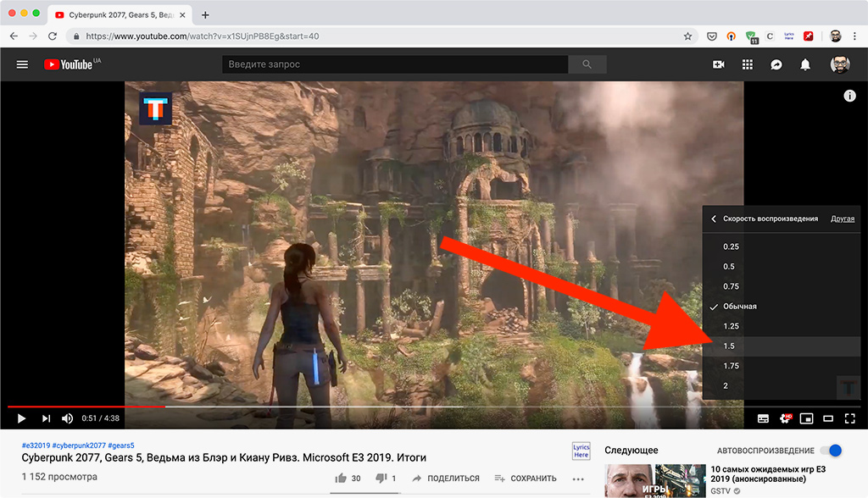Screen dimensions: 868x498
Task: Click the video info card icon
Action: pyautogui.click(x=849, y=96)
